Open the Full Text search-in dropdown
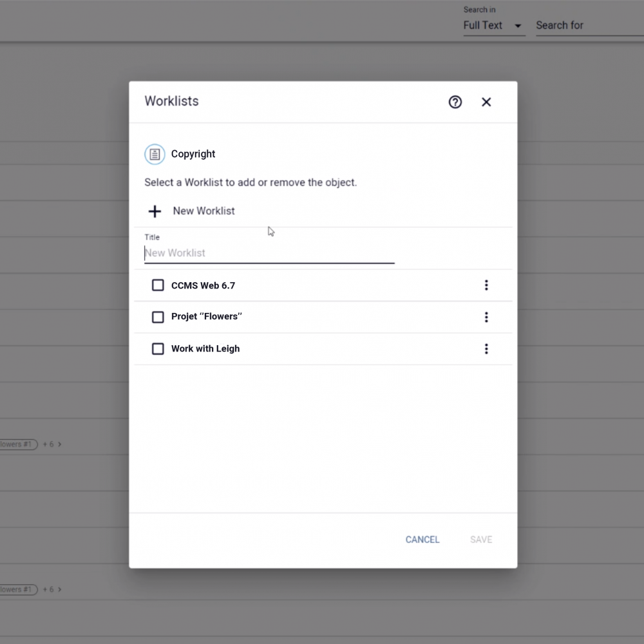This screenshot has width=644, height=644. point(494,26)
